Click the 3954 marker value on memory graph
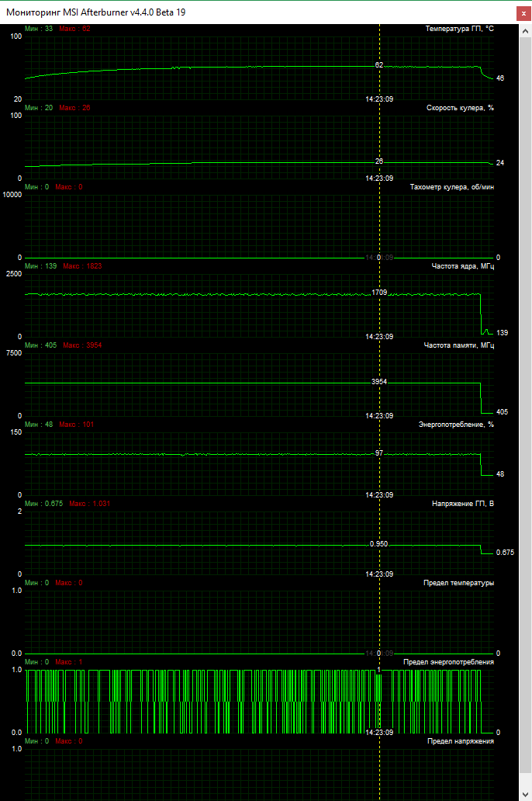The image size is (532, 801). click(x=379, y=382)
